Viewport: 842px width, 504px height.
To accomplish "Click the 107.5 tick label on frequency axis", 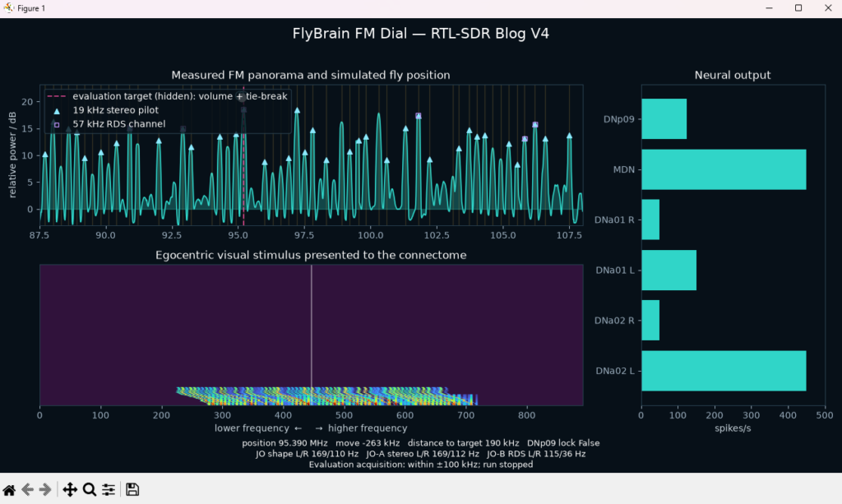I will 569,235.
